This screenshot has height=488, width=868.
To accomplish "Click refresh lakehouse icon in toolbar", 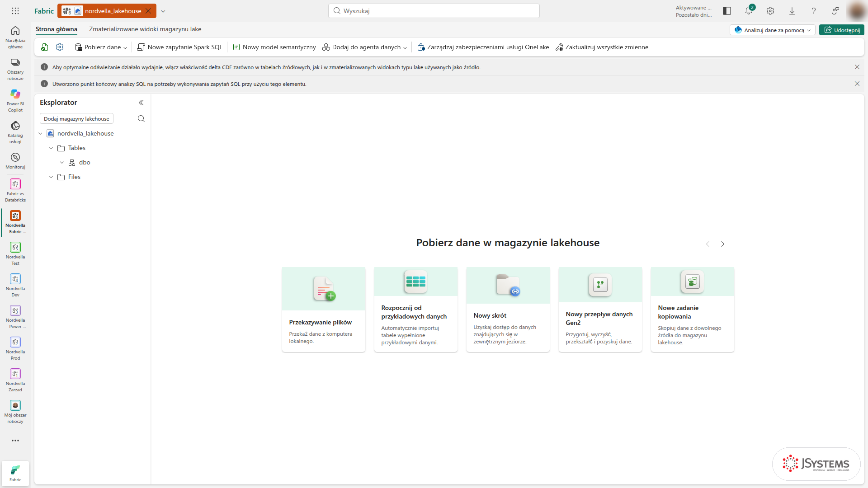I will click(x=44, y=47).
